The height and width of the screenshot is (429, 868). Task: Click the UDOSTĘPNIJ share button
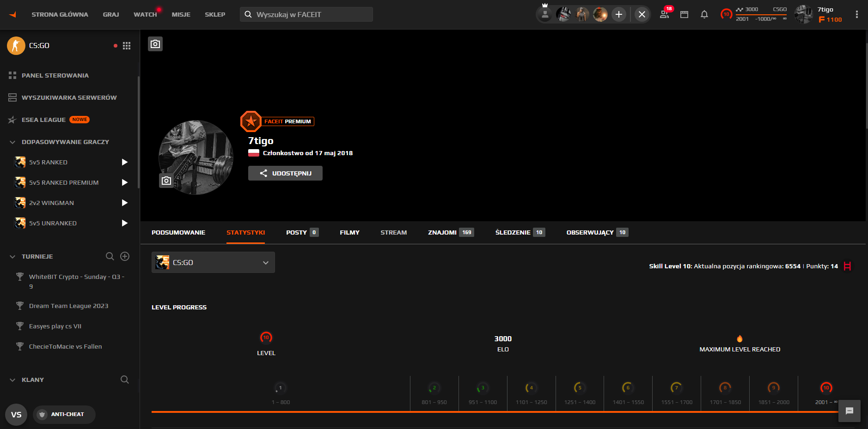click(285, 173)
